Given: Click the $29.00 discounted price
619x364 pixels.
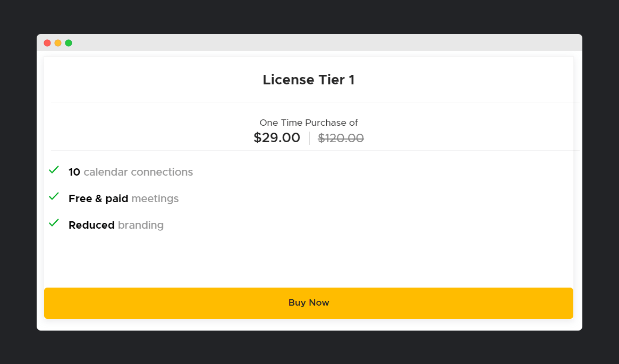Looking at the screenshot, I should point(277,137).
